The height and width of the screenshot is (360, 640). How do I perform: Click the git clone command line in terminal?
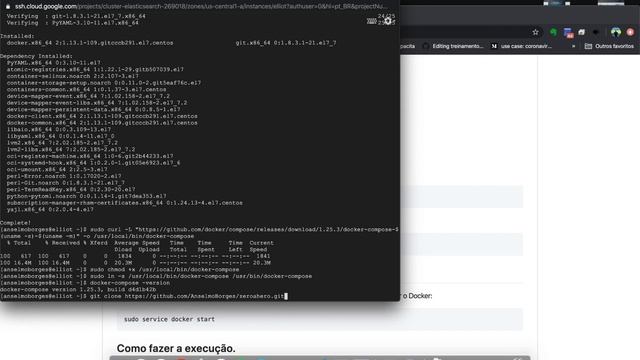pos(144,296)
